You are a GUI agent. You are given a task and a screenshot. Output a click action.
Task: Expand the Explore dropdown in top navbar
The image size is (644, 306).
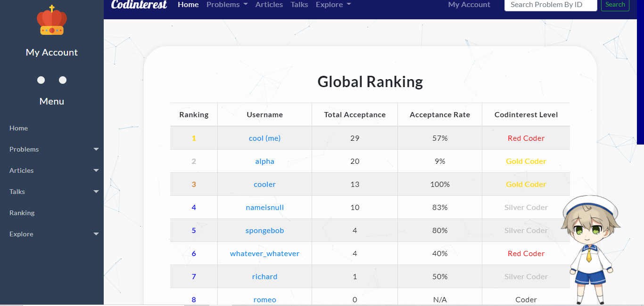(x=333, y=5)
